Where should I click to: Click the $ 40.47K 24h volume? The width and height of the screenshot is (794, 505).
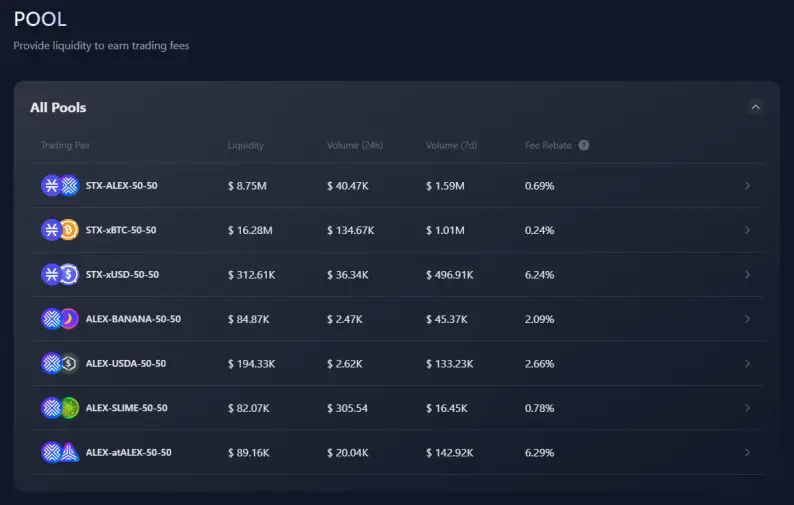348,186
